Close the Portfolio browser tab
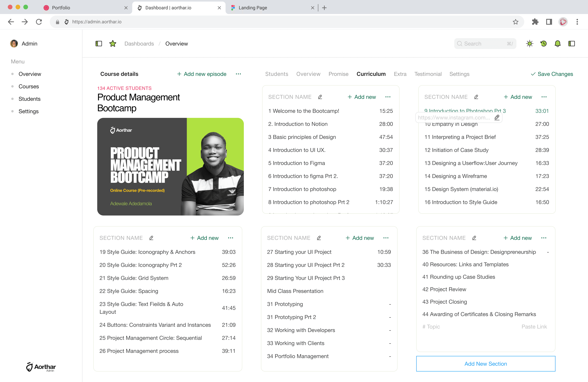The image size is (588, 382). [x=126, y=8]
